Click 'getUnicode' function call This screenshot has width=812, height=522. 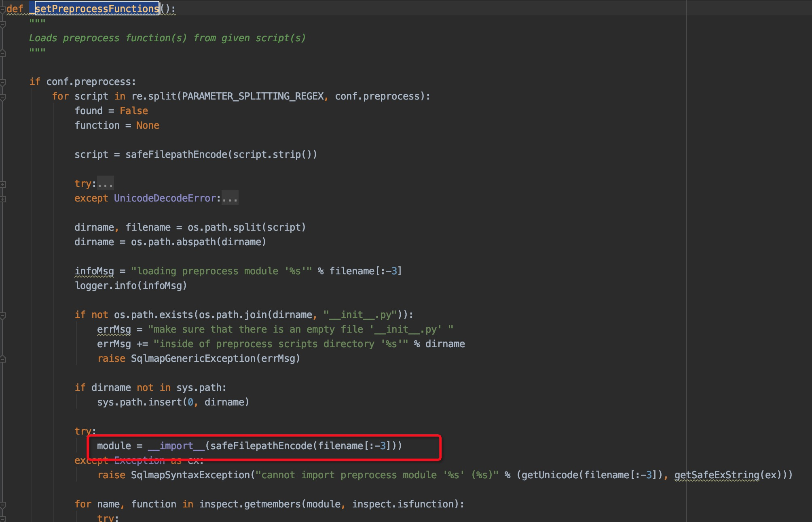point(550,475)
